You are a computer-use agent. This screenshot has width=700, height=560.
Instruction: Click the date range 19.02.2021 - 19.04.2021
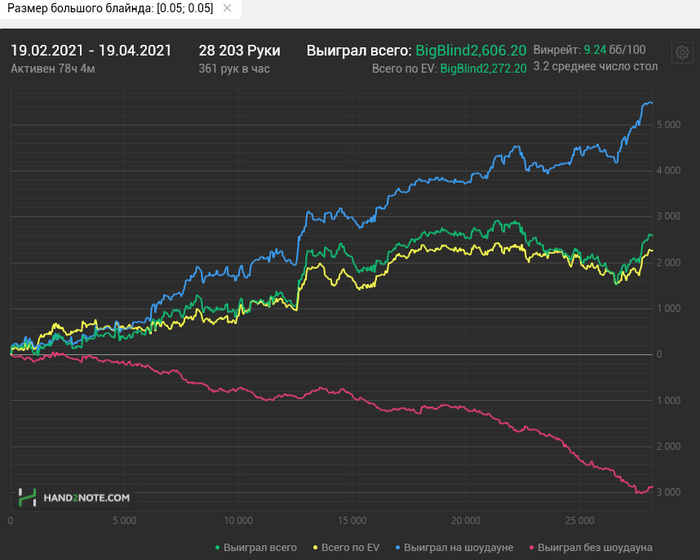pos(91,50)
